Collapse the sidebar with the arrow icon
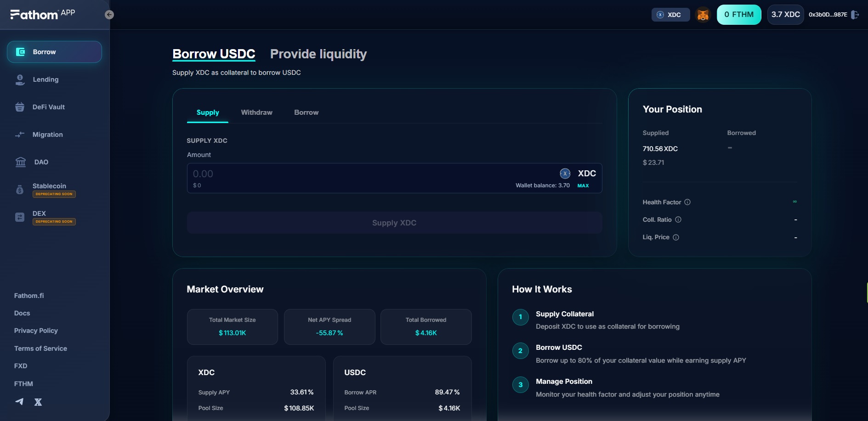Screen dimensions: 868x421 pos(109,15)
